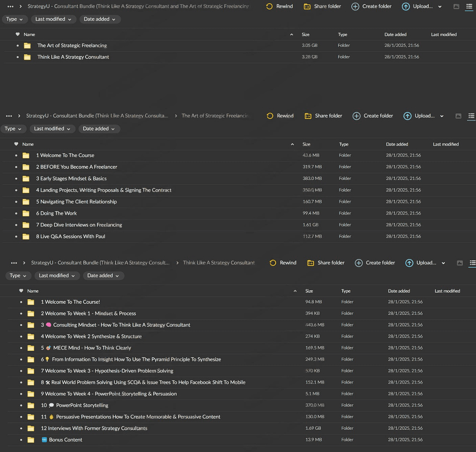The height and width of the screenshot is (452, 476).
Task: Click Create folder button in Art of Strategic Freelancing view
Action: pos(373,116)
